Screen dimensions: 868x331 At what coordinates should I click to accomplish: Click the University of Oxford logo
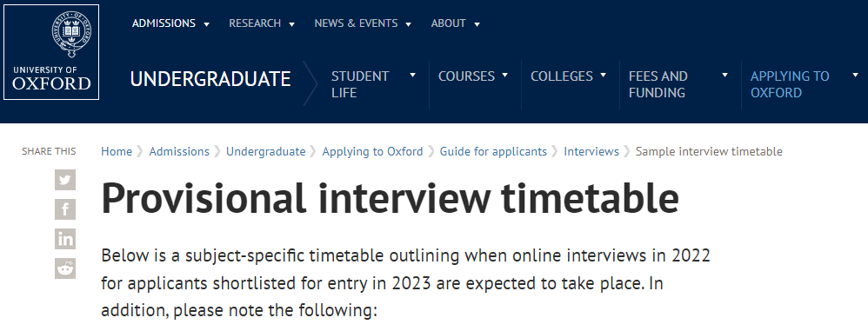(x=51, y=52)
